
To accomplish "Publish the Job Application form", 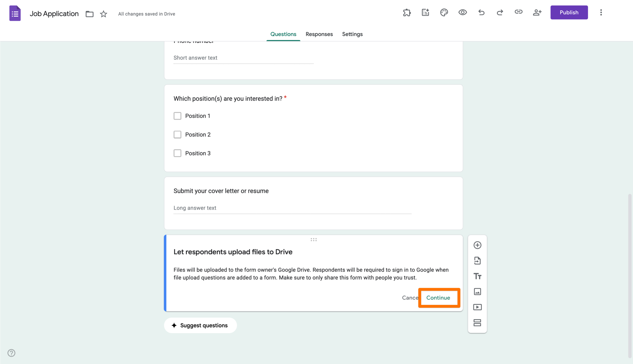I will (x=569, y=12).
